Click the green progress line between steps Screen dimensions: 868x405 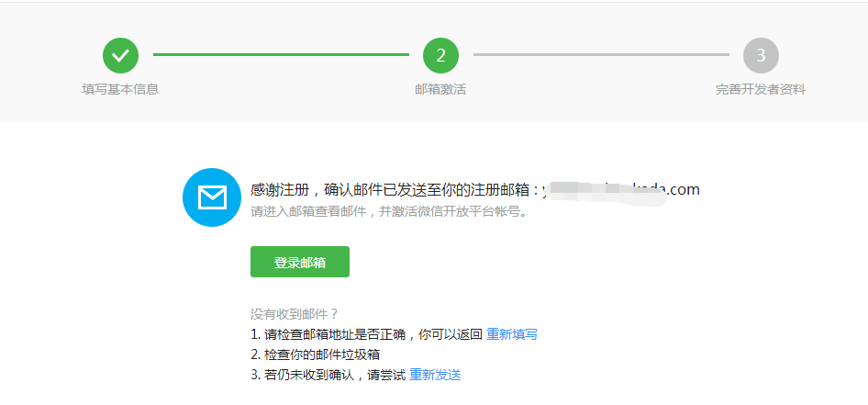(x=281, y=55)
